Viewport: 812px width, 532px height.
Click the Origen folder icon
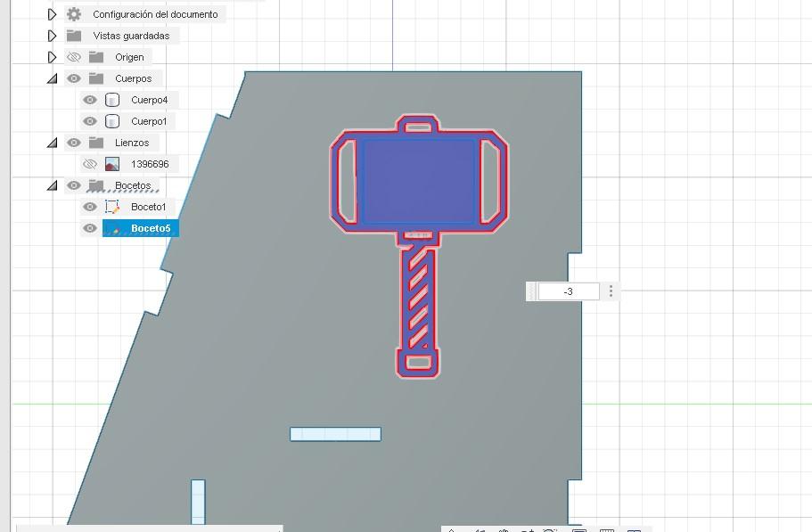(96, 57)
